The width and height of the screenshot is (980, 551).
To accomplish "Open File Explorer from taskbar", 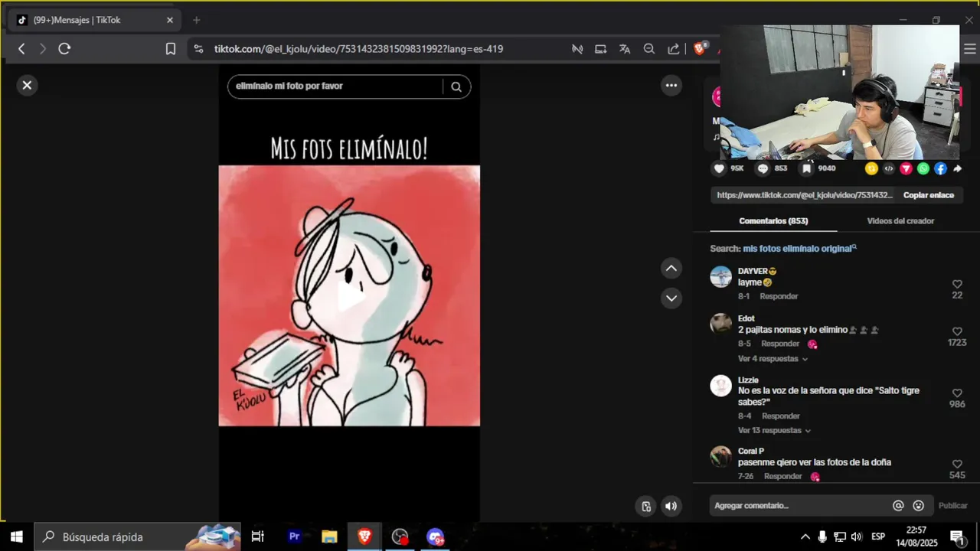I will [x=329, y=536].
